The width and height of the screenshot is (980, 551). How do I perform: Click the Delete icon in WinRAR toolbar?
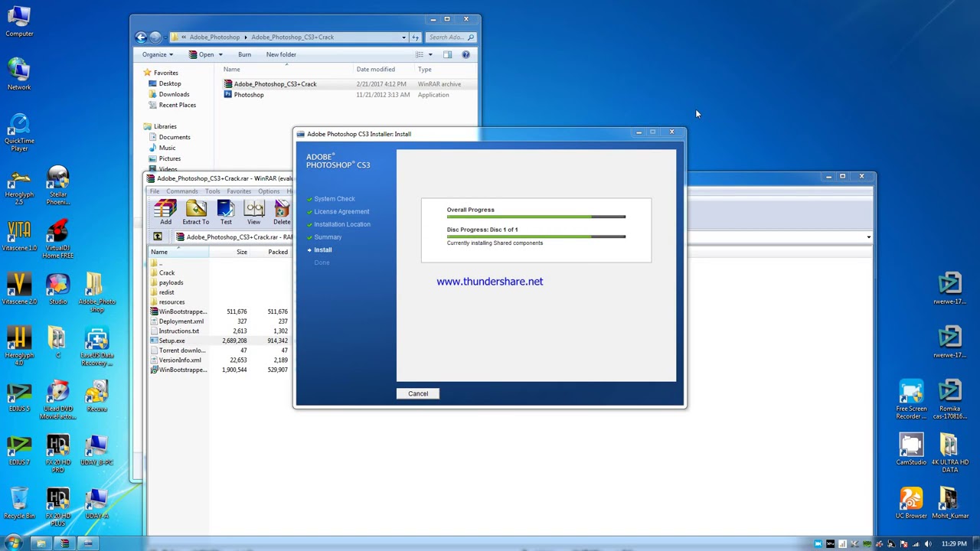click(x=282, y=212)
